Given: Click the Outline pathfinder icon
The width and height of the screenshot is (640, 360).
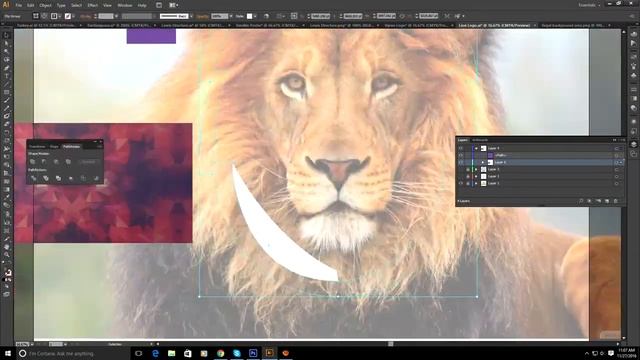Looking at the screenshot, I should tap(83, 178).
